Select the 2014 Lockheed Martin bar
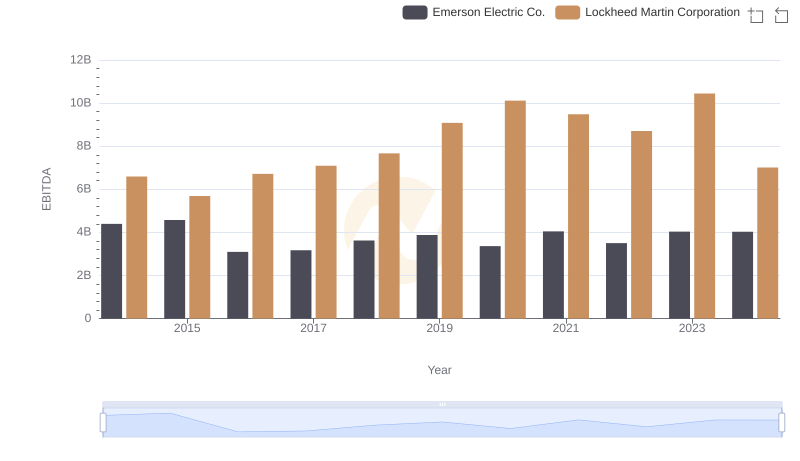800x461 pixels. tap(137, 247)
